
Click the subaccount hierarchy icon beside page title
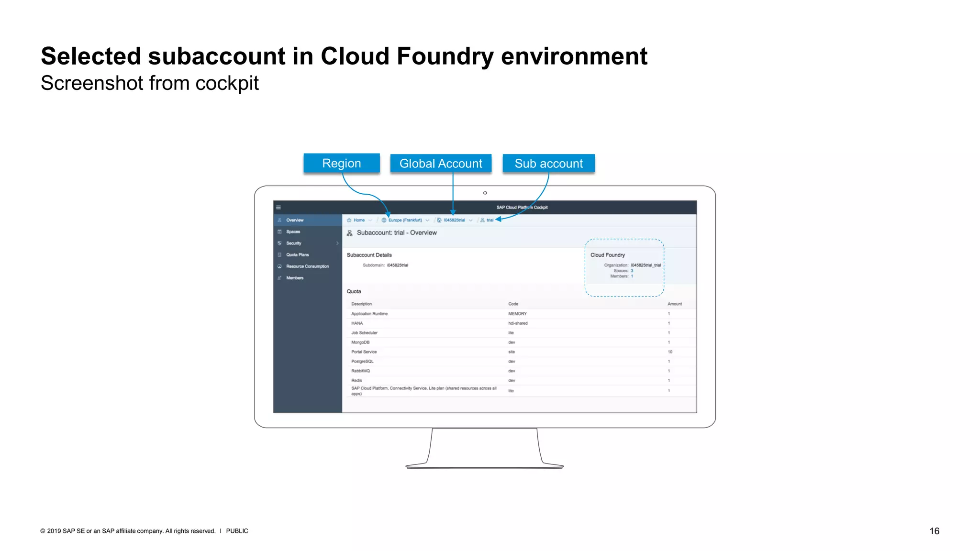(x=349, y=233)
